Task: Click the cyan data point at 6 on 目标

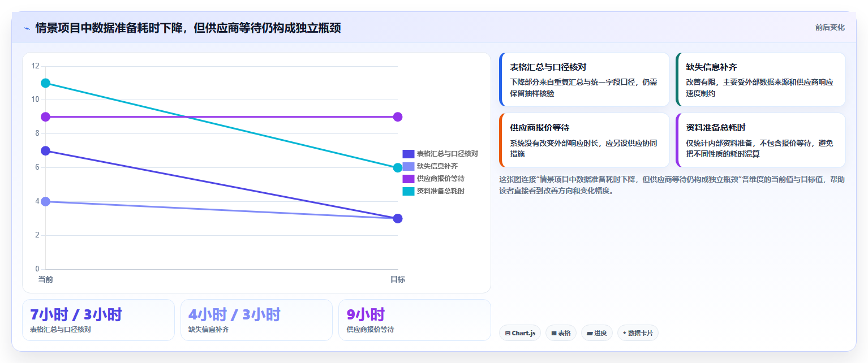Action: pos(398,168)
